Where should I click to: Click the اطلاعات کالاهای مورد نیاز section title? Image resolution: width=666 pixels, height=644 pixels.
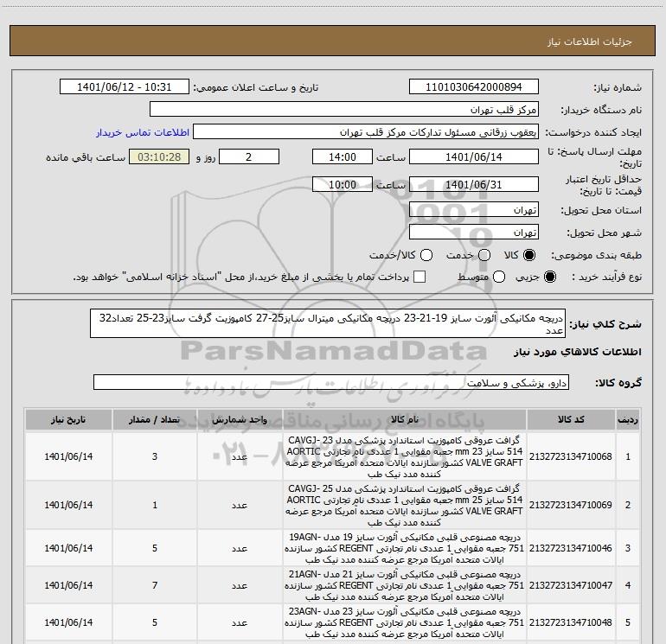point(578,352)
